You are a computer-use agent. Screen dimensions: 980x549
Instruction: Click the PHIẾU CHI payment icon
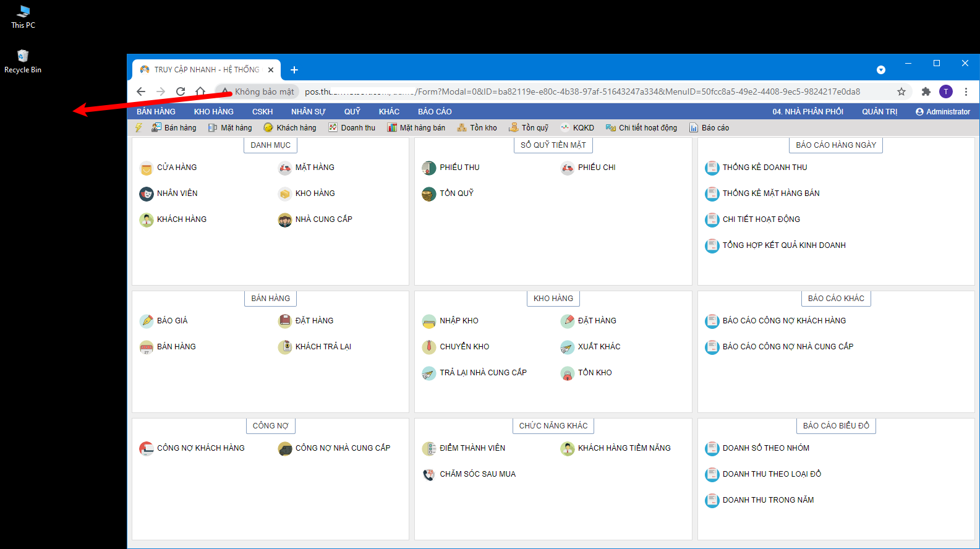pyautogui.click(x=568, y=168)
